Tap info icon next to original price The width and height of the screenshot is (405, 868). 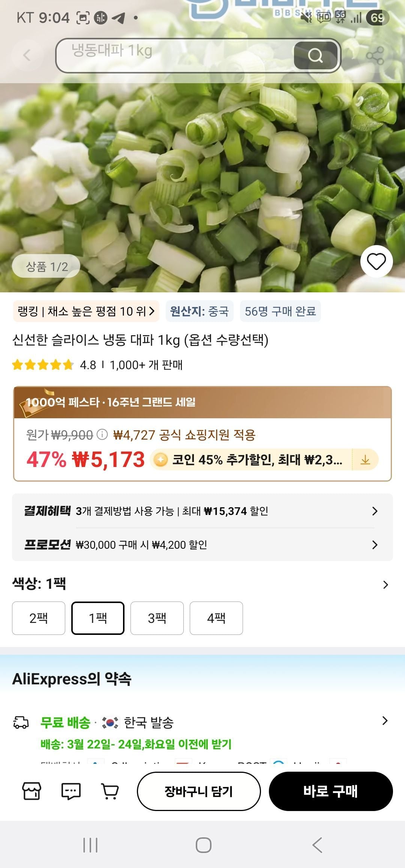coord(102,435)
